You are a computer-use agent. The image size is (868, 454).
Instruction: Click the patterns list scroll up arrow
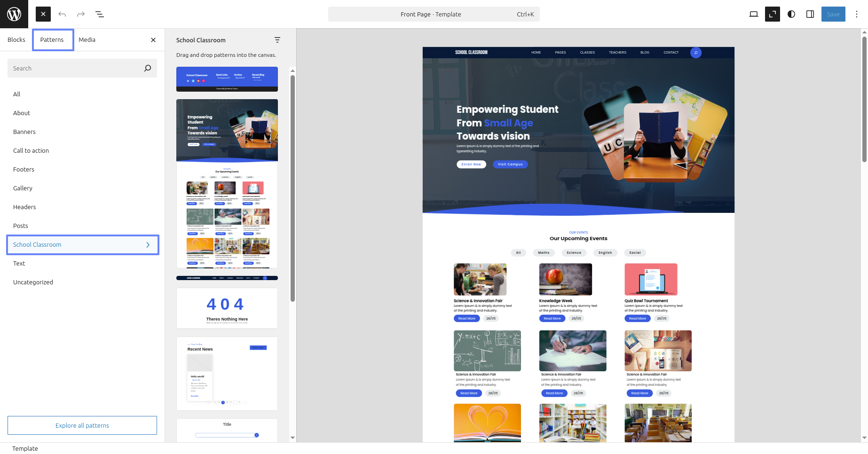tap(292, 71)
